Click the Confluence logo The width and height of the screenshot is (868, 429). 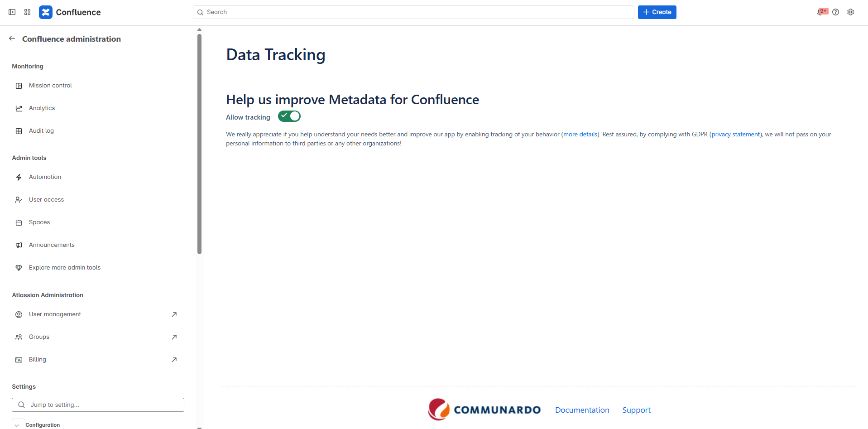[x=70, y=12]
